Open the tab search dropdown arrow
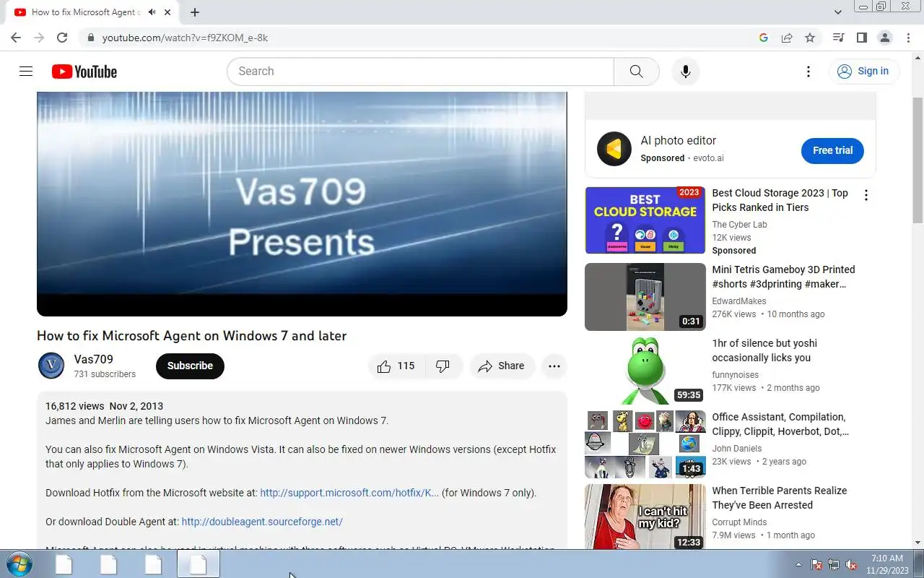 point(838,12)
